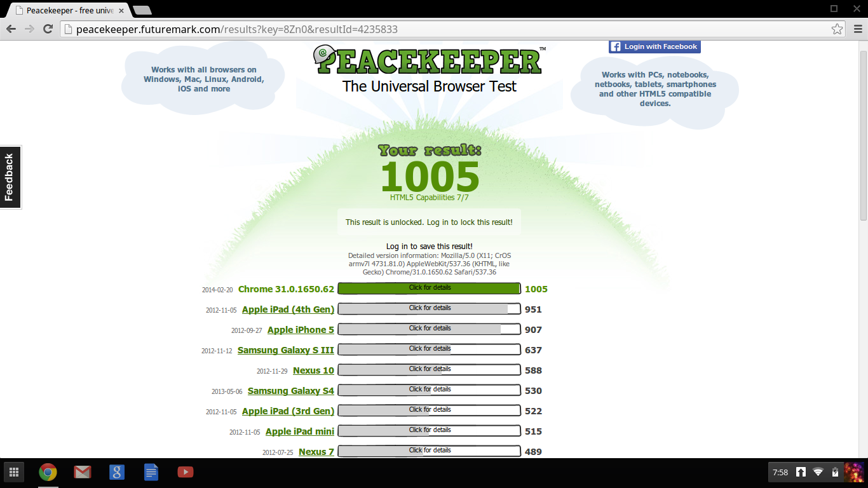Click the Galaxy S III score bar

430,349
